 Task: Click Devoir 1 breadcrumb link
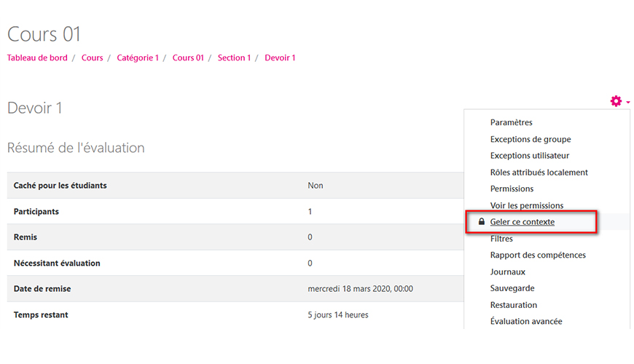(280, 58)
